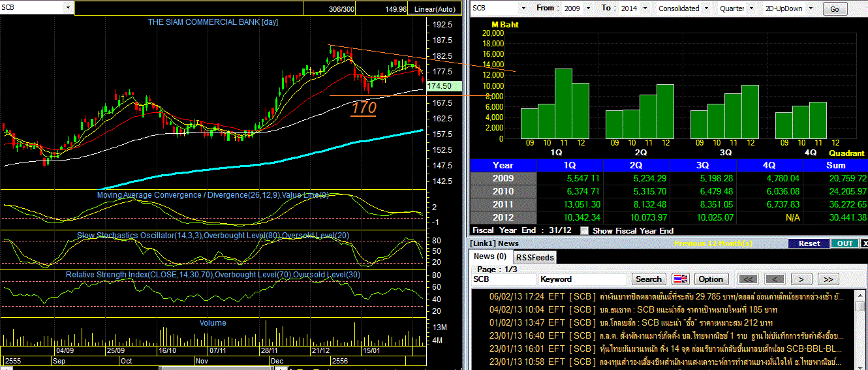
Task: Click the Slow Stochastics Oscillator indicator title
Action: click(213, 235)
